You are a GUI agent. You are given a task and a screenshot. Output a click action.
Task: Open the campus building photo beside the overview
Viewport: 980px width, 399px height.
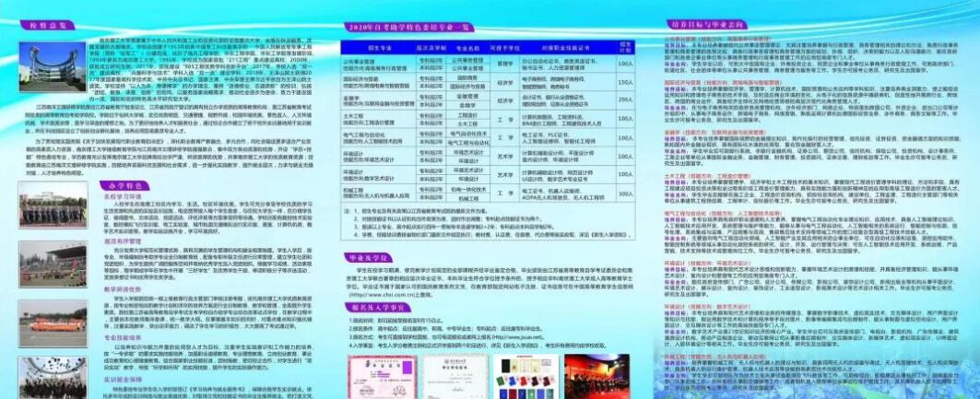pos(52,67)
